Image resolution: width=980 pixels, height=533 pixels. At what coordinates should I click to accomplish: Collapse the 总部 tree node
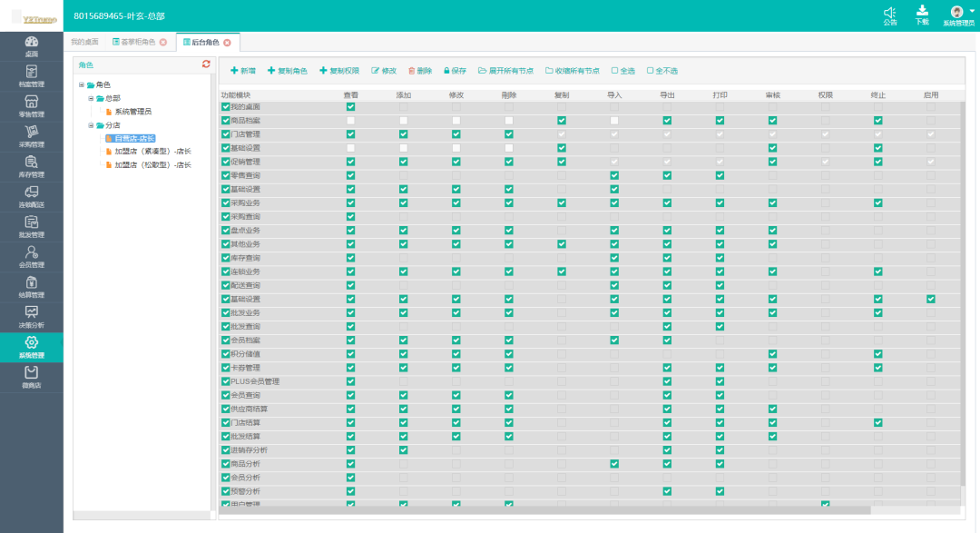click(91, 98)
